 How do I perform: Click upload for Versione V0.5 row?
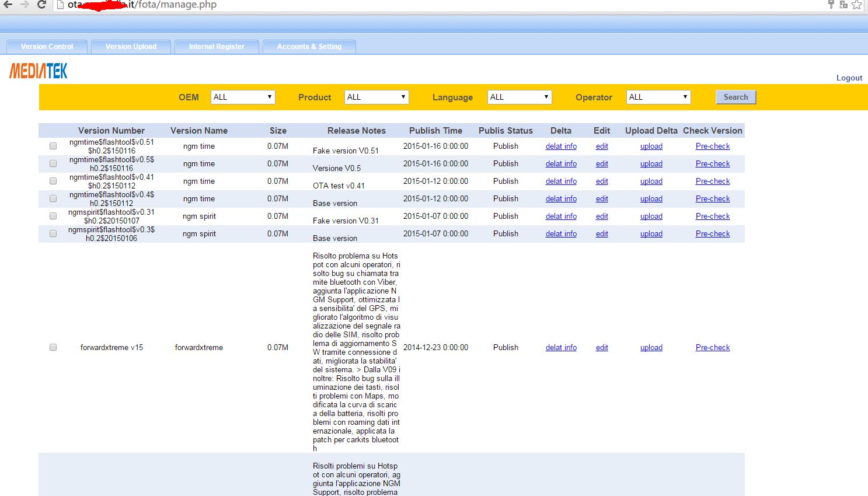tap(651, 163)
